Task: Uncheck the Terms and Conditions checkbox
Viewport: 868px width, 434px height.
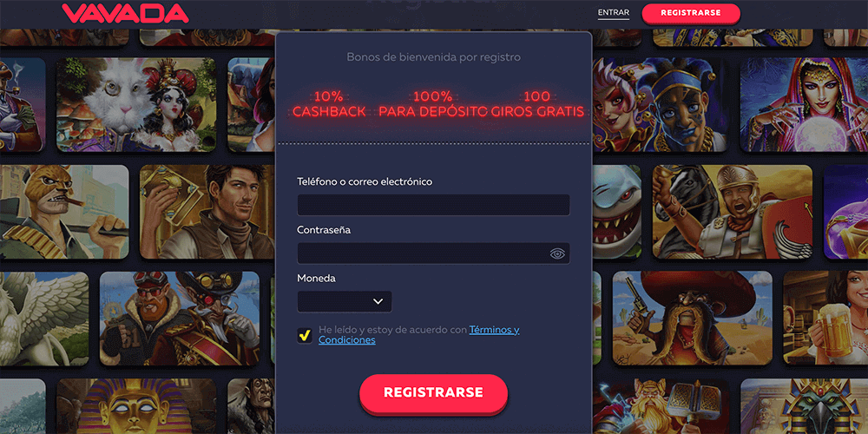Action: pos(304,335)
